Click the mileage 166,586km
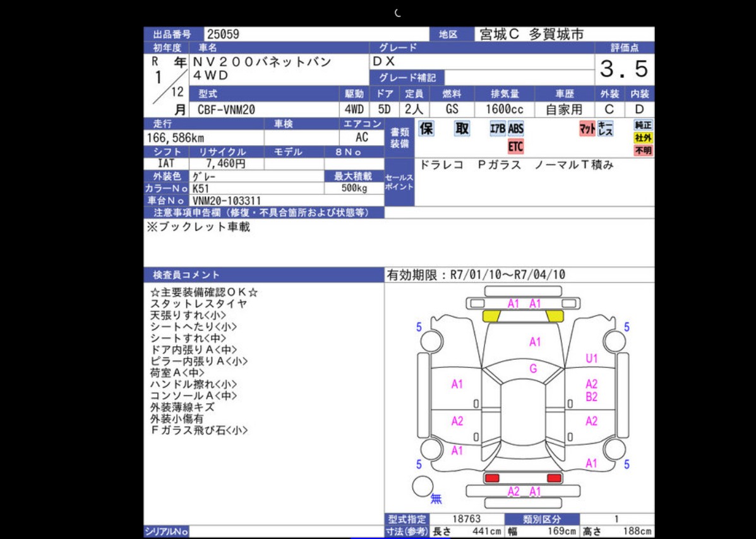This screenshot has height=539, width=756. pos(176,138)
